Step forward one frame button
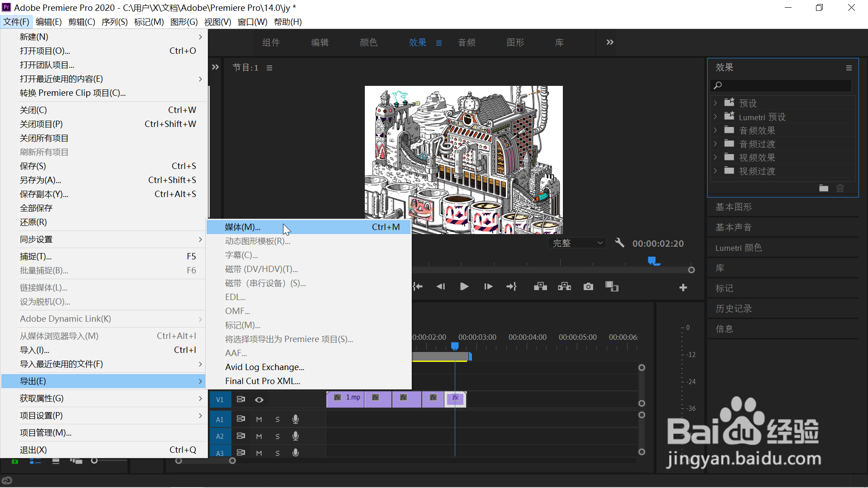The image size is (868, 488). click(x=488, y=286)
